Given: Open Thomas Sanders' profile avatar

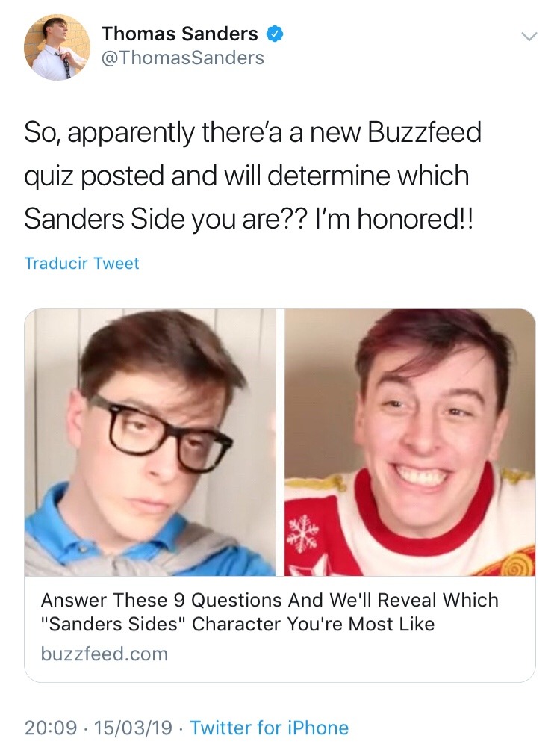Looking at the screenshot, I should (57, 47).
